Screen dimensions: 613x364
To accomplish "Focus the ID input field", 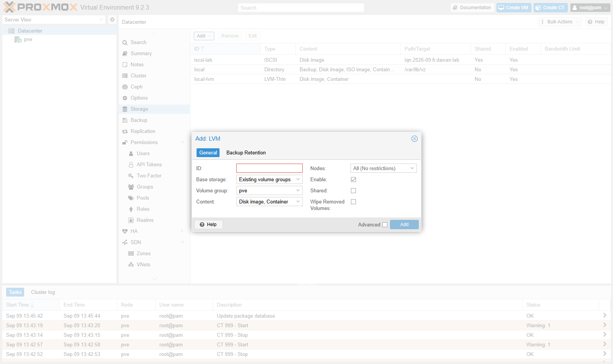I will pos(269,168).
